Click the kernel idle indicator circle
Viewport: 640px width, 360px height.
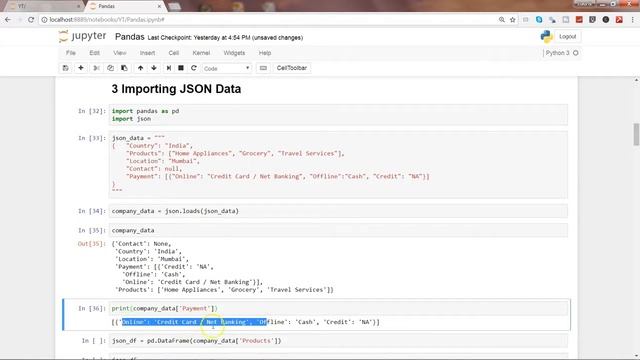pos(576,53)
